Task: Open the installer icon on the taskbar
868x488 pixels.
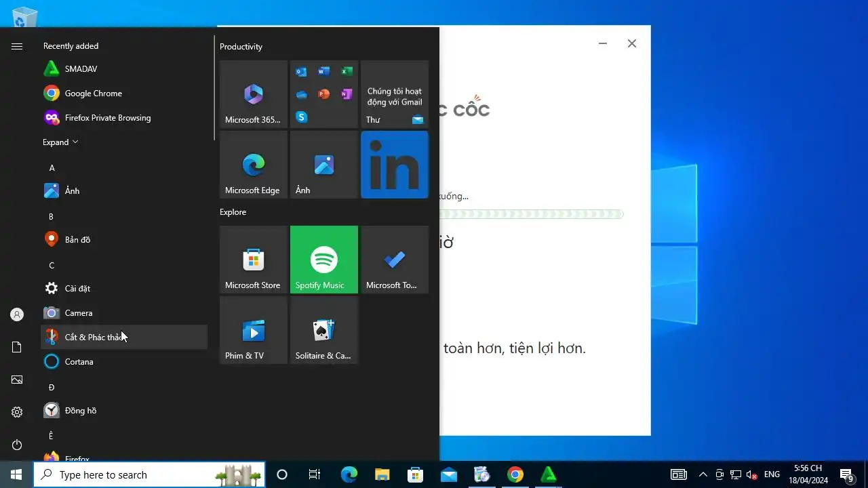Action: click(481, 474)
